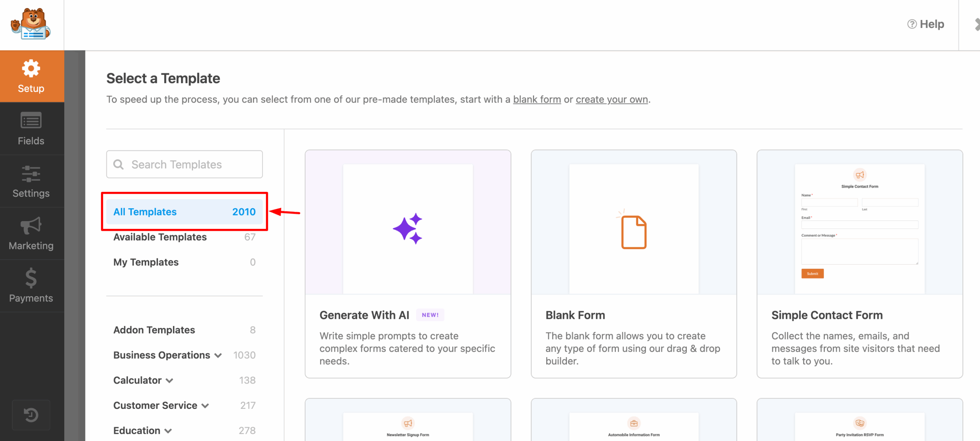Click the search magnifier icon

(x=119, y=164)
